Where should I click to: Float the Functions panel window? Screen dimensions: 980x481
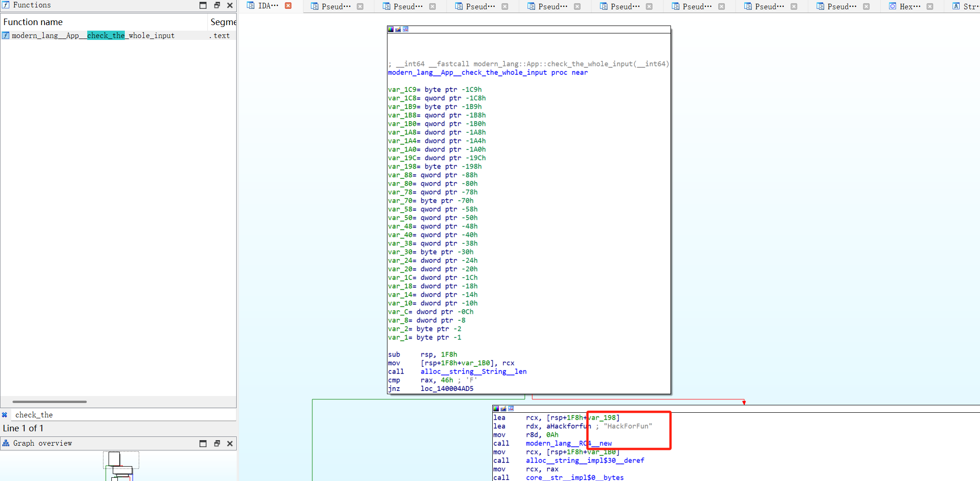coord(217,5)
